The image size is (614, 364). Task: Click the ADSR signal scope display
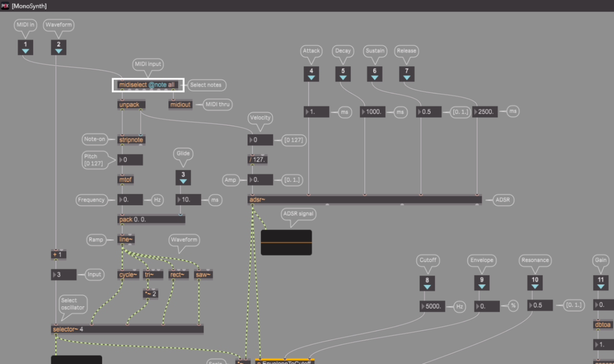tap(286, 242)
